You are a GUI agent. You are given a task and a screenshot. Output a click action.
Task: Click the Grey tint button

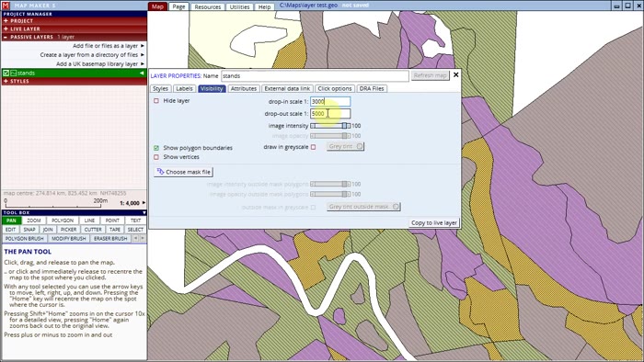click(345, 146)
